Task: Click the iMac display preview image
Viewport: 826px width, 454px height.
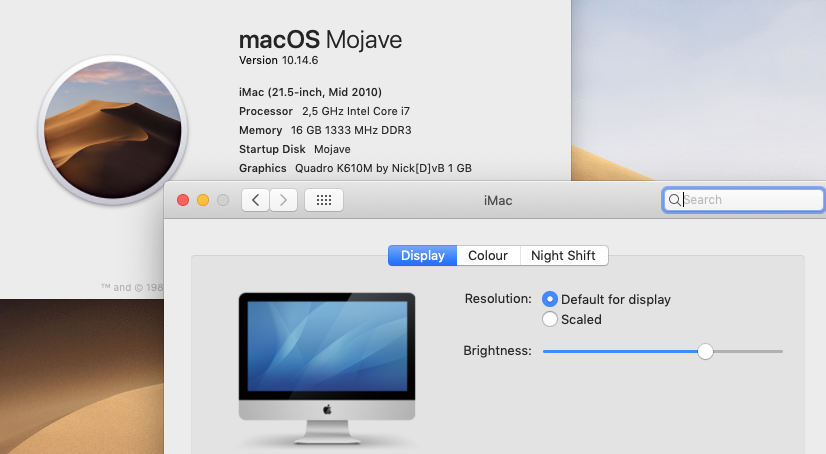Action: point(327,369)
